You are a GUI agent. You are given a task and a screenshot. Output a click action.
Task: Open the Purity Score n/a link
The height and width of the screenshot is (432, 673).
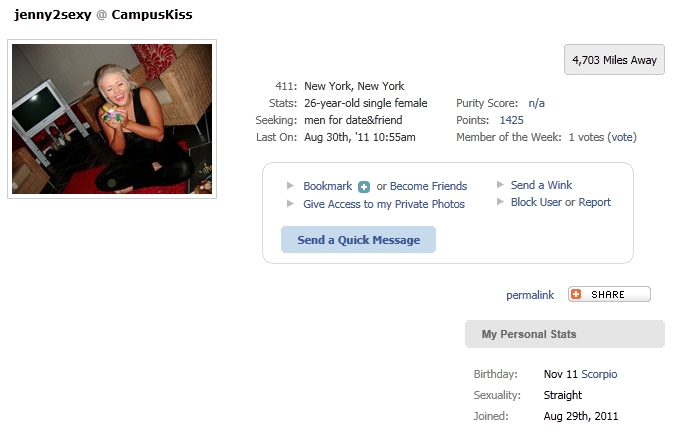coord(537,103)
